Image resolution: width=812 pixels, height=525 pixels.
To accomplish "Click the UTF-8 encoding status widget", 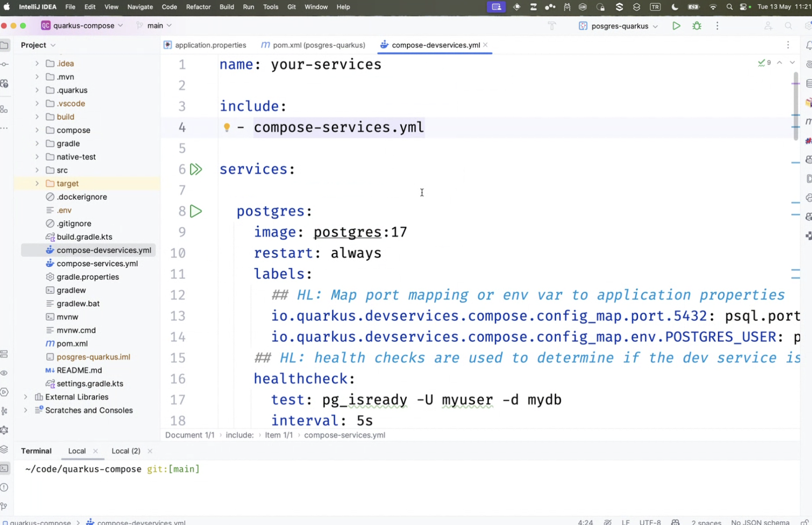I will pos(650,522).
